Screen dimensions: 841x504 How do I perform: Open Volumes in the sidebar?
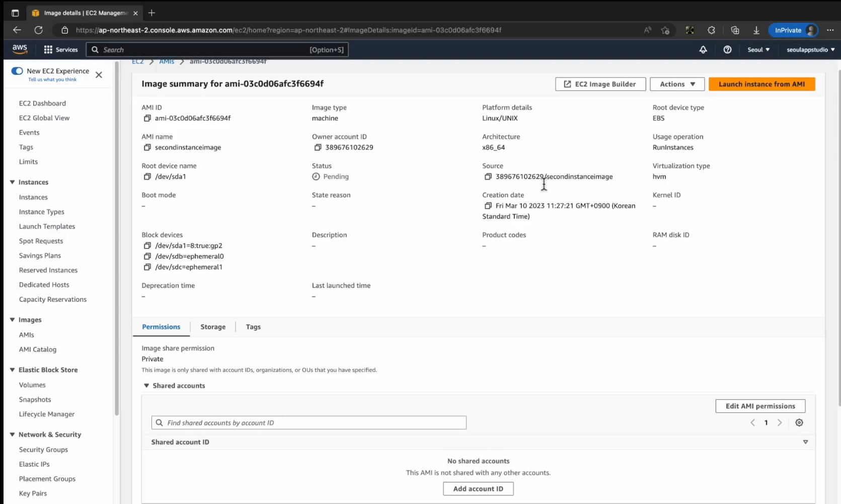pyautogui.click(x=32, y=385)
